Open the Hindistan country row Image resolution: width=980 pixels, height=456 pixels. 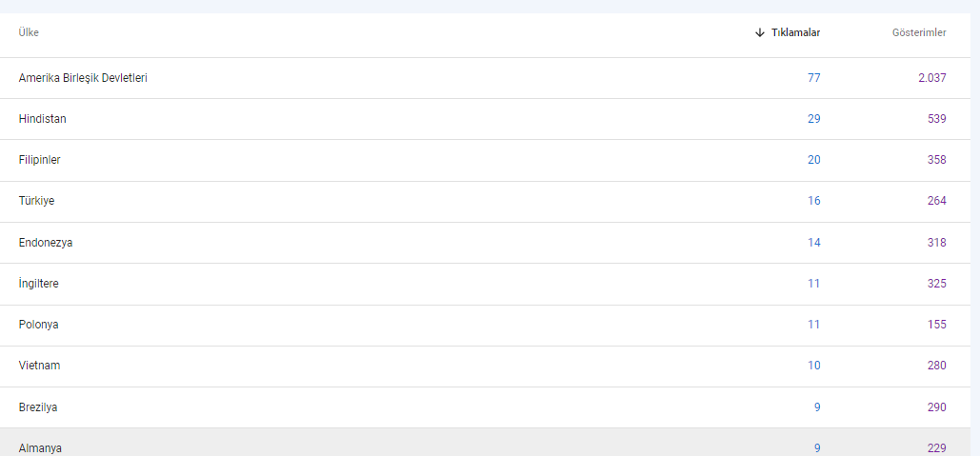485,119
